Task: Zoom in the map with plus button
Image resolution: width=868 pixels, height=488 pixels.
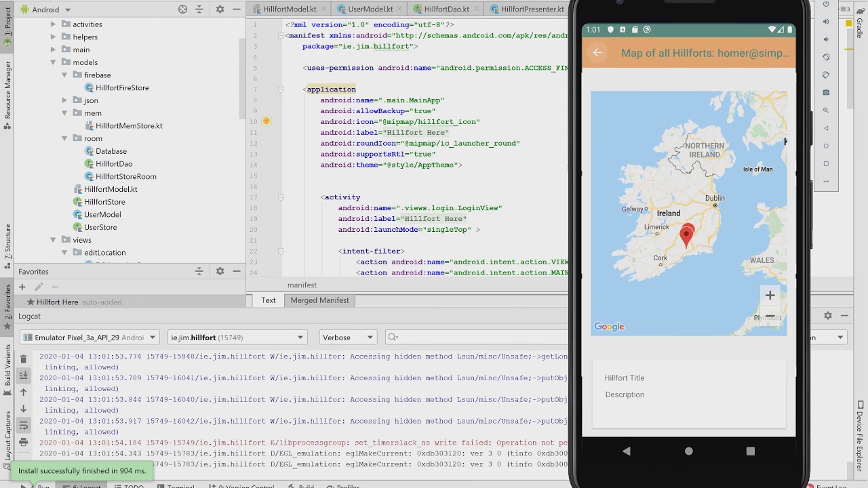Action: (x=770, y=296)
